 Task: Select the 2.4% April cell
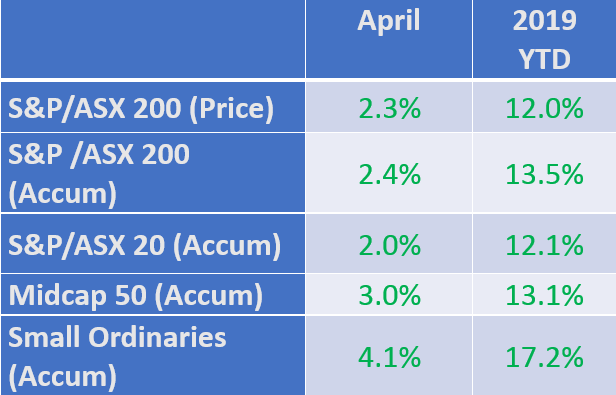pyautogui.click(x=389, y=173)
